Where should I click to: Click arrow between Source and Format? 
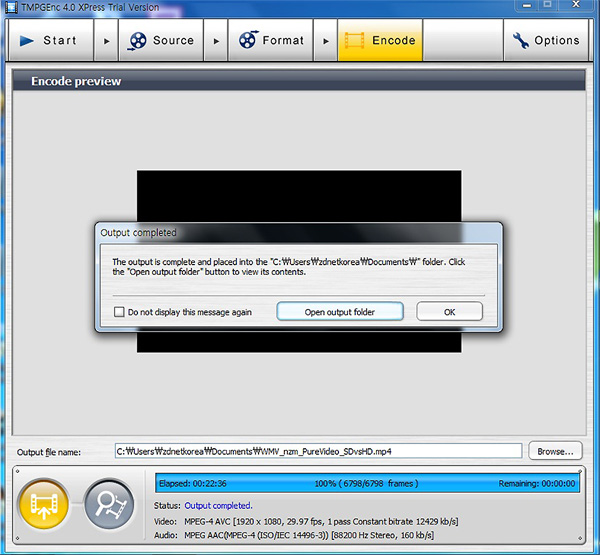click(216, 41)
